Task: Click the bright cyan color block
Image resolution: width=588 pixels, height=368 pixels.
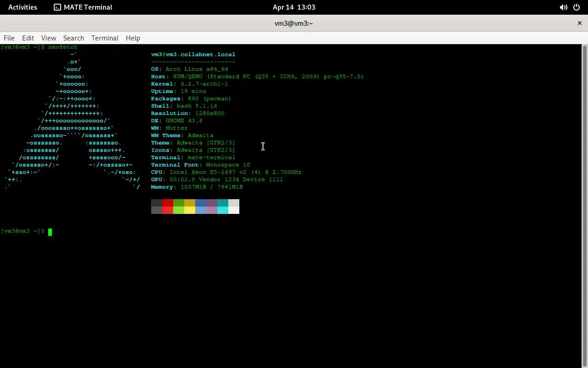Action: (223, 210)
